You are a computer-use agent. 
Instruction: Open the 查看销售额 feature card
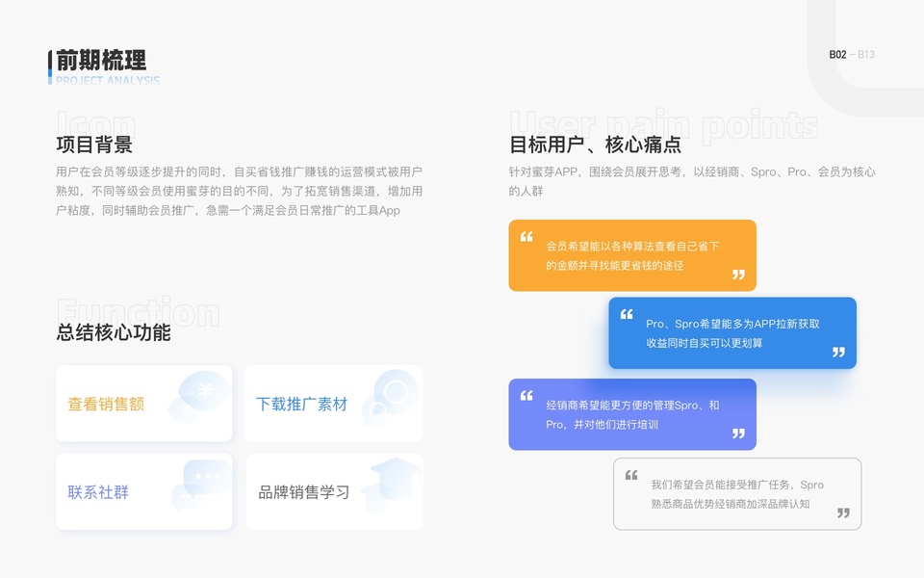(x=143, y=404)
